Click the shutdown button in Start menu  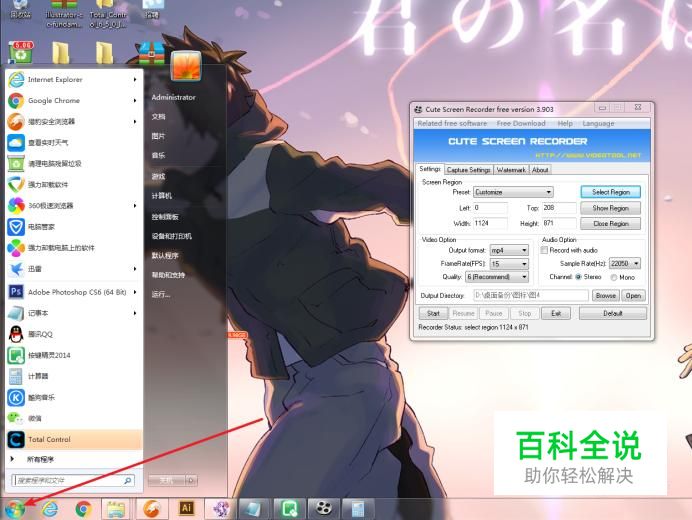pos(167,480)
